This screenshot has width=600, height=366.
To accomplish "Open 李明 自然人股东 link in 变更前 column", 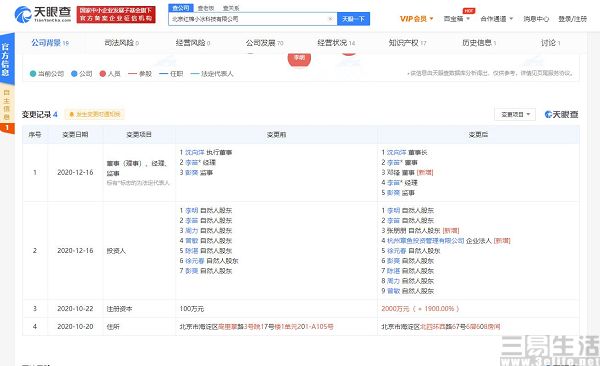I will point(192,210).
